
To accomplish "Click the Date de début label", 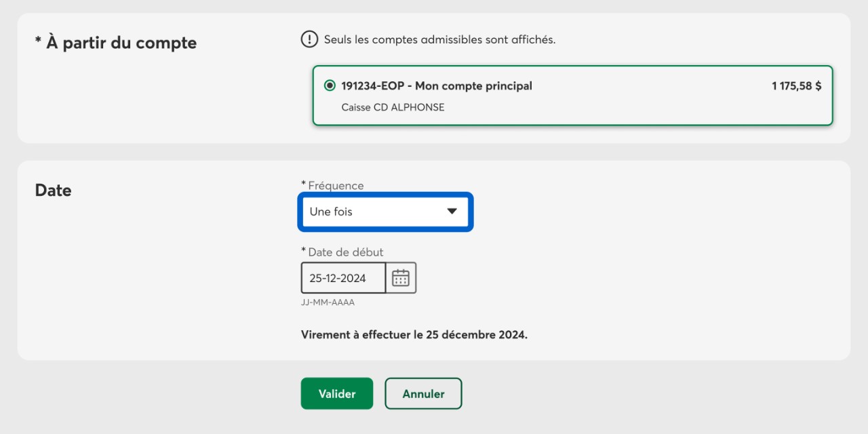I will [x=342, y=252].
